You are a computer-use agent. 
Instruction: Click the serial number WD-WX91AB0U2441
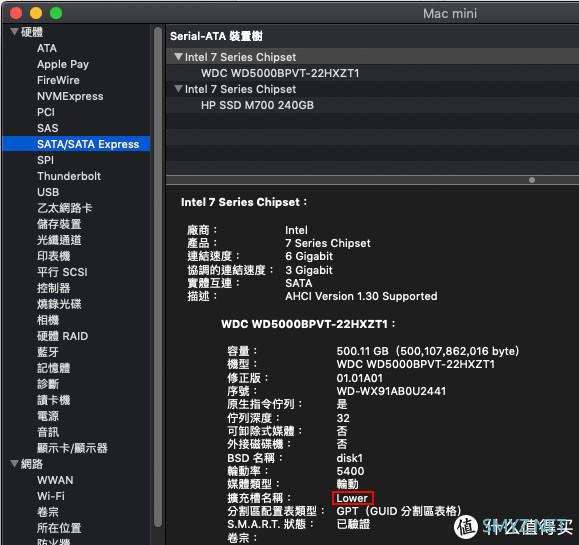pos(391,391)
